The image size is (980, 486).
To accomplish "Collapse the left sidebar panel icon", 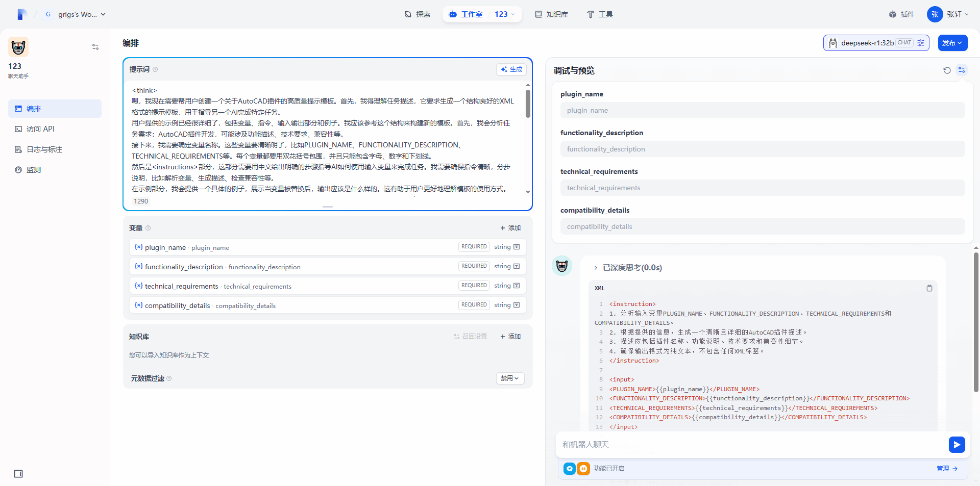I will [x=18, y=474].
